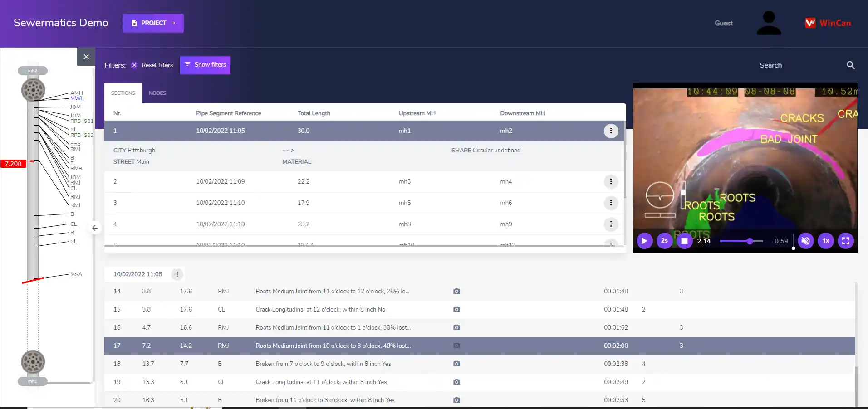The width and height of the screenshot is (868, 409).
Task: Open photo for observation row 15
Action: (456, 309)
